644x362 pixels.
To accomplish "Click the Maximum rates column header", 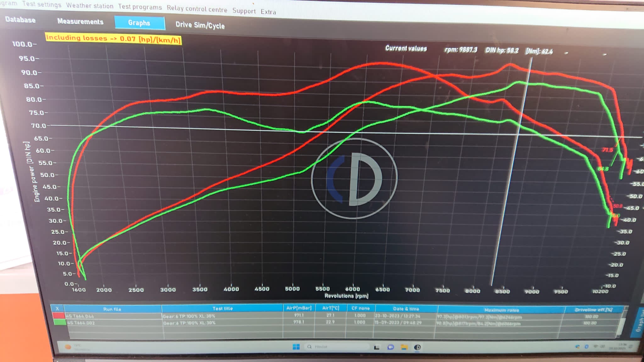I will click(502, 310).
